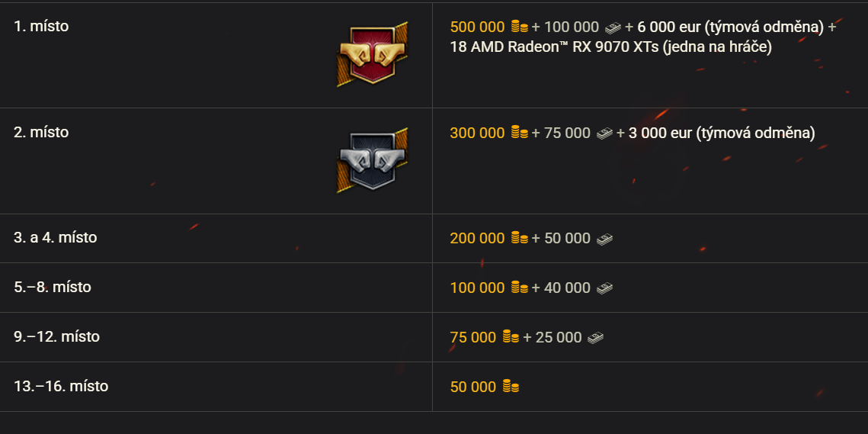Click gold coins icon in 13.–16. místo row
Screen dimensions: 868x434
click(511, 387)
